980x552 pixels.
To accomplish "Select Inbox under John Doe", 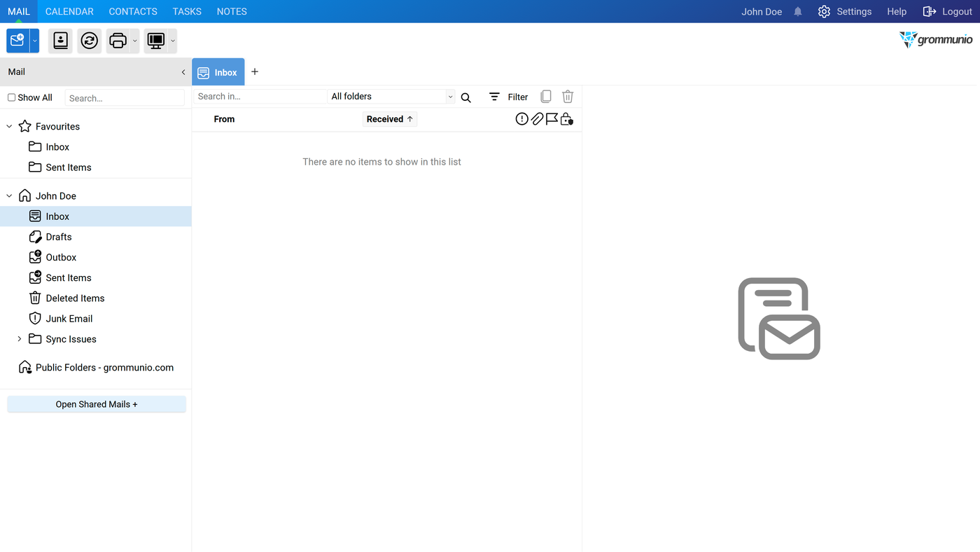I will point(95,216).
